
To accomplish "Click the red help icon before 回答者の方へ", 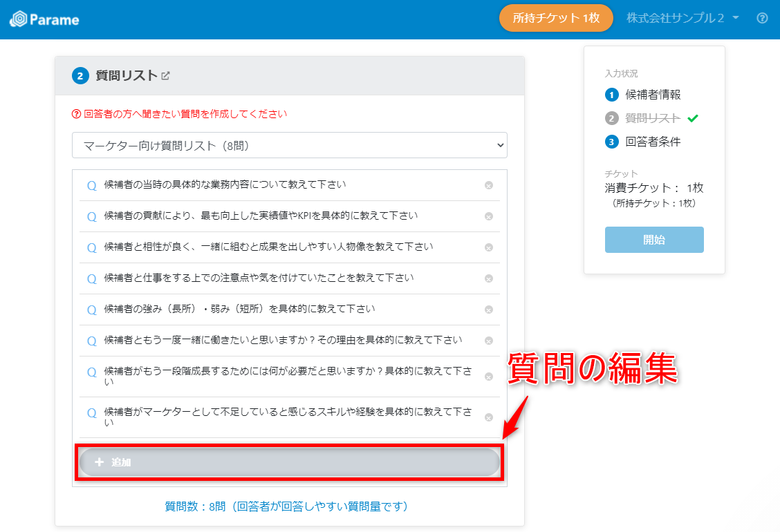I will pos(76,114).
